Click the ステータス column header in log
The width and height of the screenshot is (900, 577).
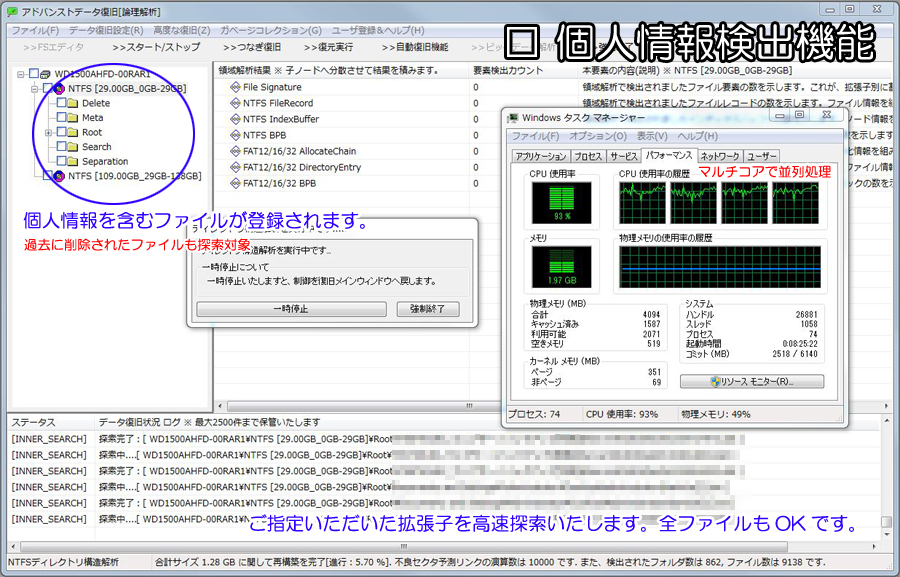coord(51,423)
